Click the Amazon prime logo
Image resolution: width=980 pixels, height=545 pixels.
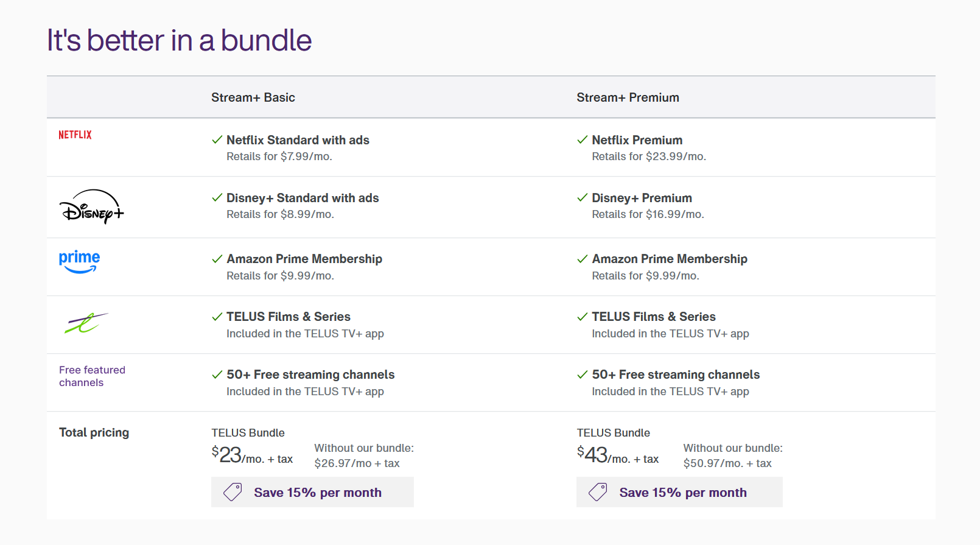point(79,262)
